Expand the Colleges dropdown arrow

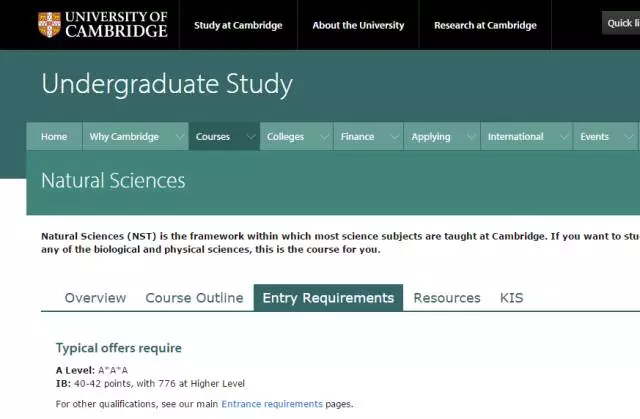(324, 137)
